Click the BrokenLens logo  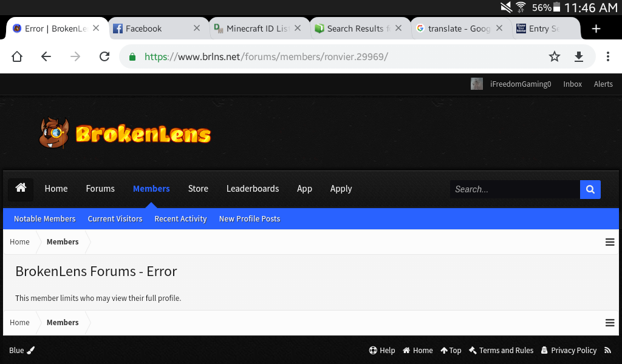click(125, 133)
